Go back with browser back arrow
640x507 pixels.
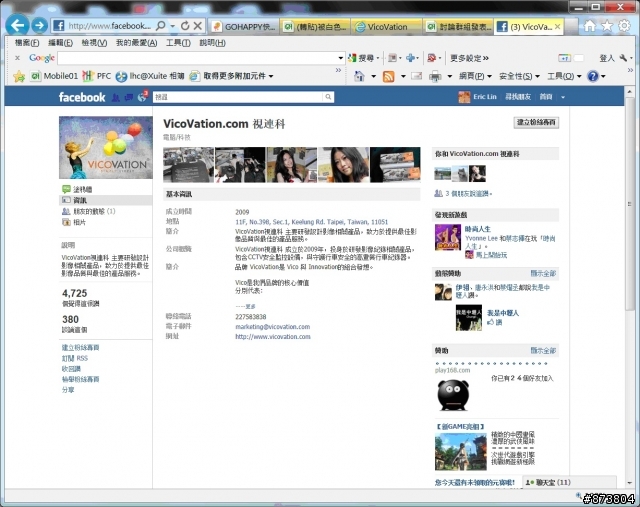tap(18, 25)
